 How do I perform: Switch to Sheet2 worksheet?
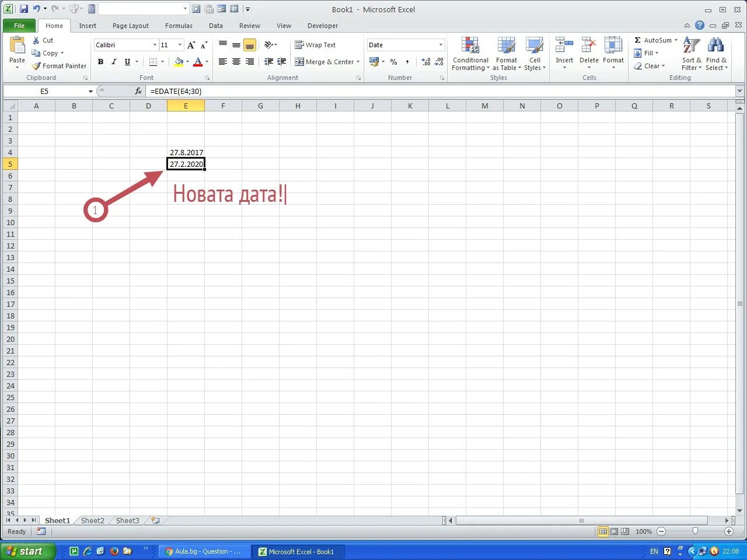click(92, 521)
